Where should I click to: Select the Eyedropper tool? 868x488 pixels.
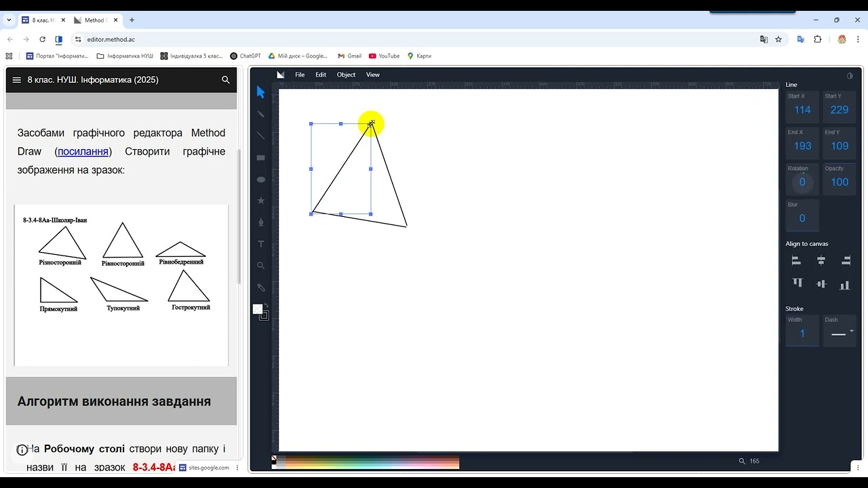click(261, 287)
